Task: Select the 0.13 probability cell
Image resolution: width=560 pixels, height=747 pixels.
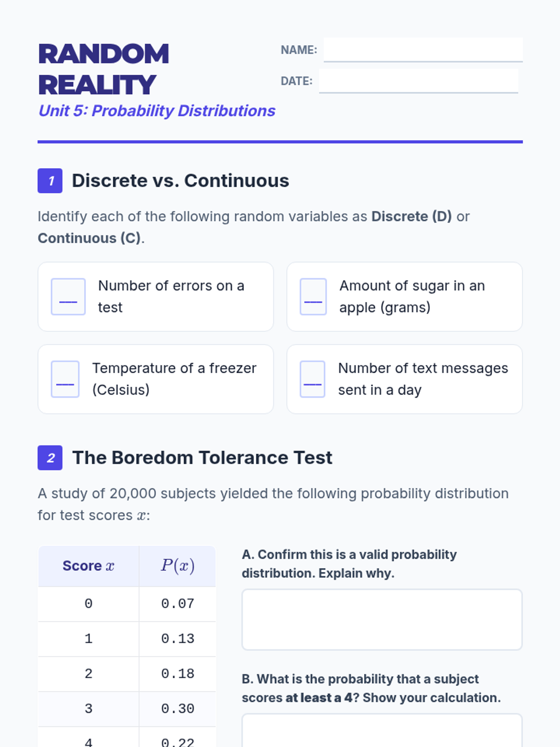Action: point(177,639)
